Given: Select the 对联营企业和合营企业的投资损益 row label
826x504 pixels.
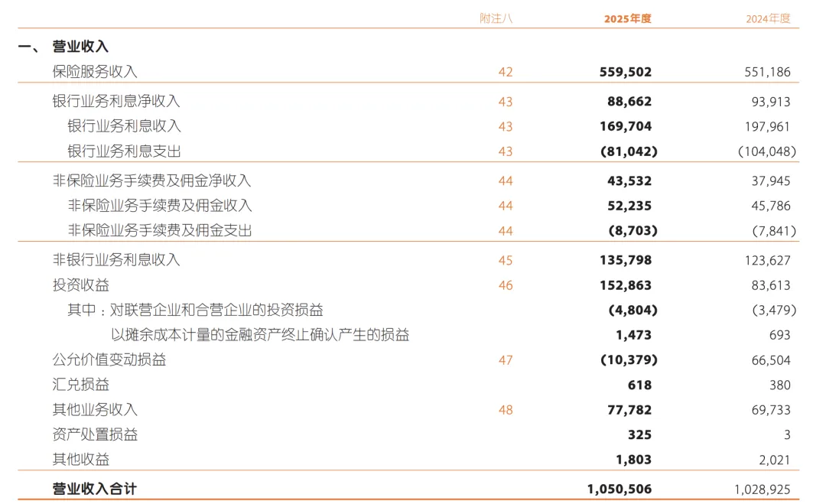Looking at the screenshot, I should tap(216, 310).
